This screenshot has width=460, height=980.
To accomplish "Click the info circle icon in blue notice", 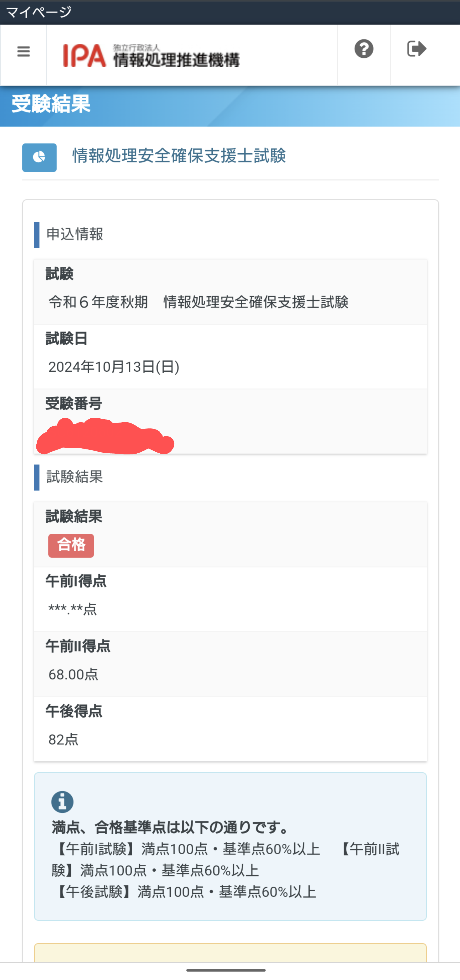I will click(62, 802).
